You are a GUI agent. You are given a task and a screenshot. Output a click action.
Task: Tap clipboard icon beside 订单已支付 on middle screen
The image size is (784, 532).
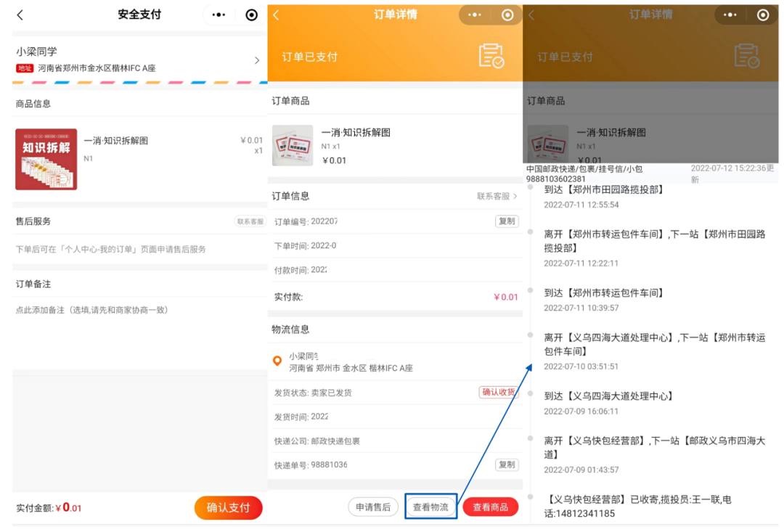(x=491, y=57)
